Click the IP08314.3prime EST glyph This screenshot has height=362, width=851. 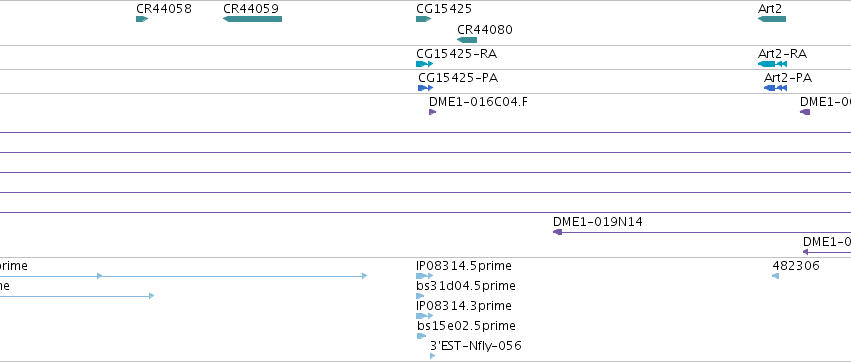tap(424, 316)
